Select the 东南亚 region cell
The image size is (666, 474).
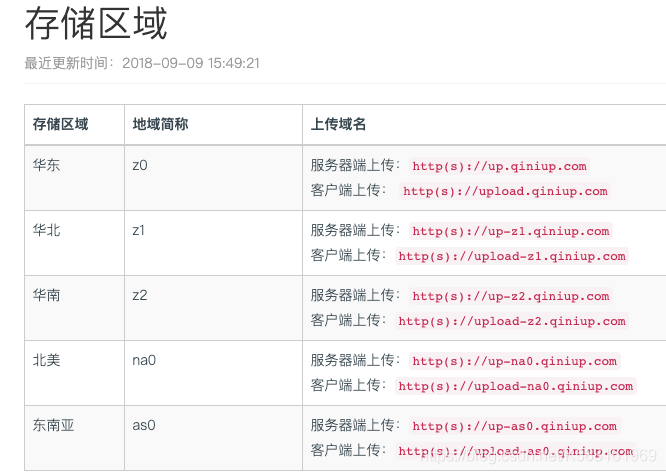tap(53, 425)
